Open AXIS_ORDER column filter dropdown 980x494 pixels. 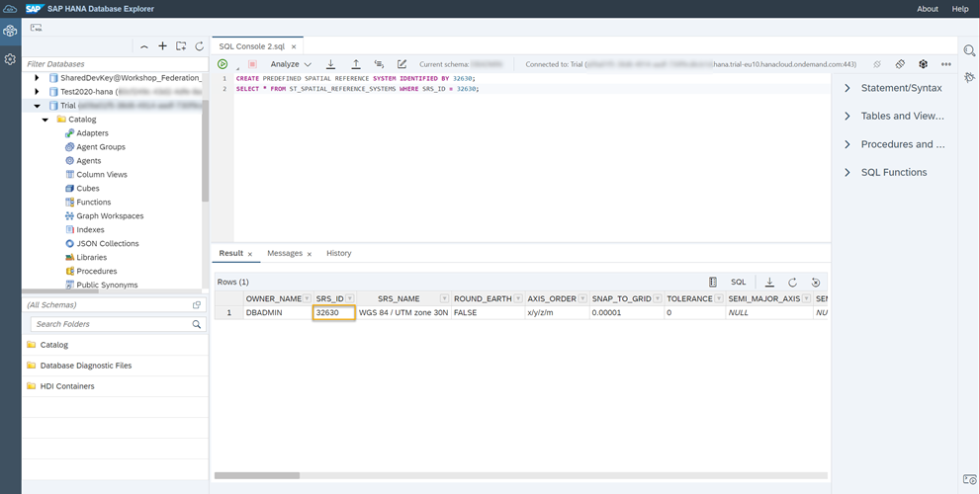[x=582, y=298]
